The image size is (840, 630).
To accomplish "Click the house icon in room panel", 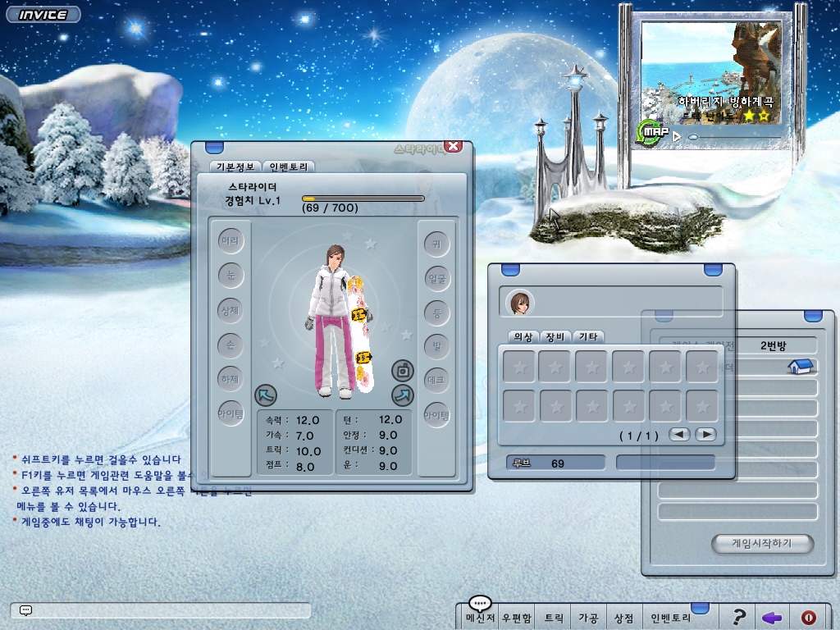I will click(x=801, y=367).
